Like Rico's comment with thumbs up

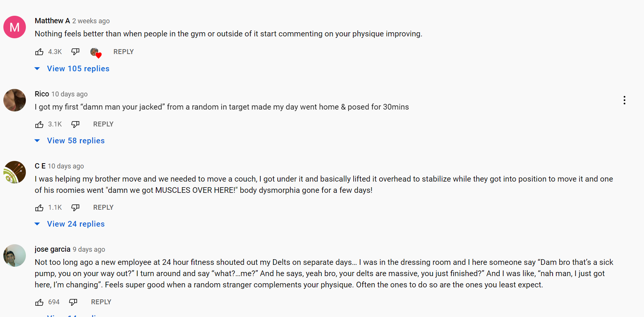click(x=39, y=124)
